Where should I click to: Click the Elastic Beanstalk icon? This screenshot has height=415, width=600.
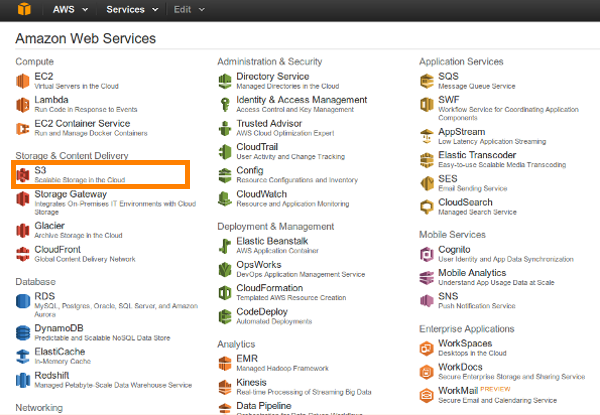(225, 246)
